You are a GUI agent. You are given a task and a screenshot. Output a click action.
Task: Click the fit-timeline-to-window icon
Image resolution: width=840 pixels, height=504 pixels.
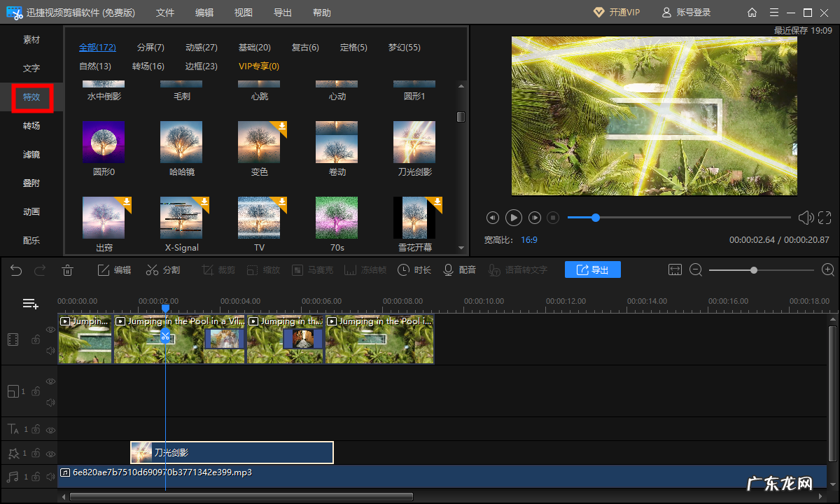point(675,270)
